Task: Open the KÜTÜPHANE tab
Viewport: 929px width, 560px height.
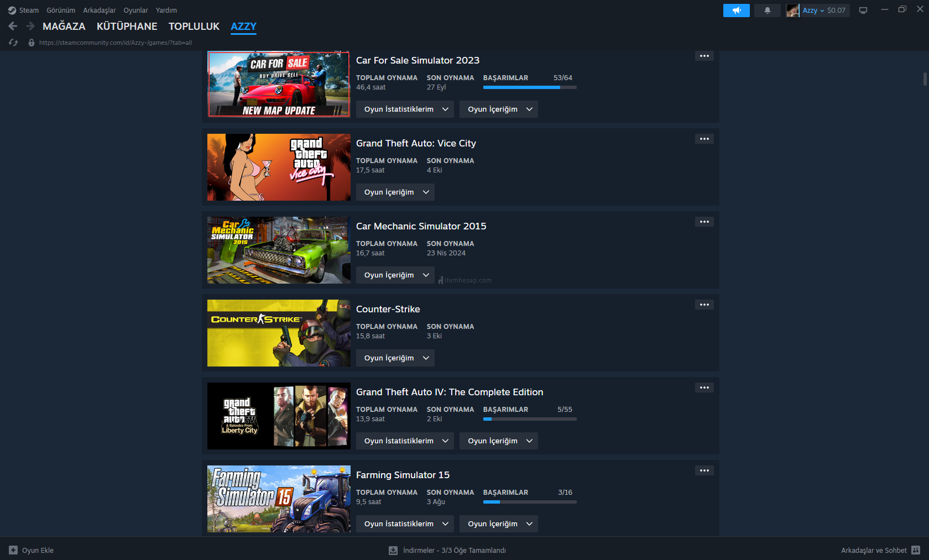Action: click(127, 26)
